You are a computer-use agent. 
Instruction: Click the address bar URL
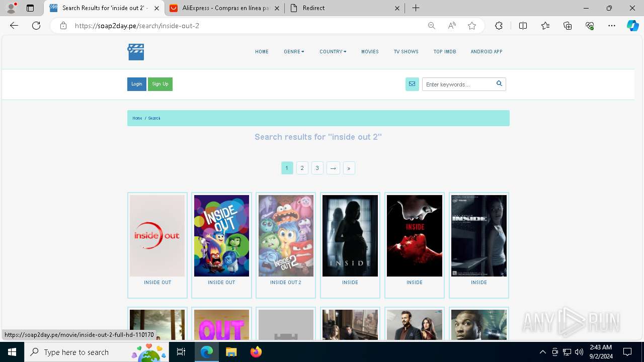137,26
